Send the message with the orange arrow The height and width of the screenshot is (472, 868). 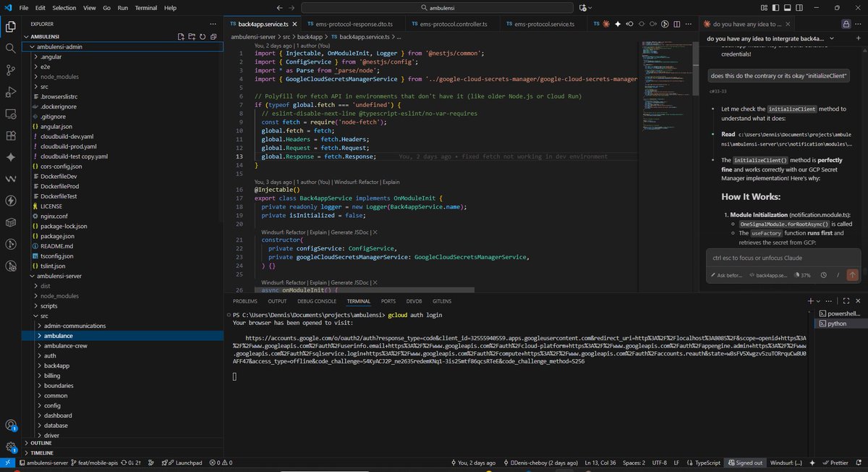[x=852, y=275]
